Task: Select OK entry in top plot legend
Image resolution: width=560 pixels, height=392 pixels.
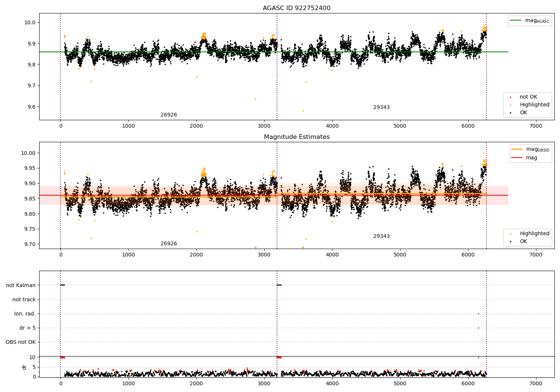Action: pos(523,113)
